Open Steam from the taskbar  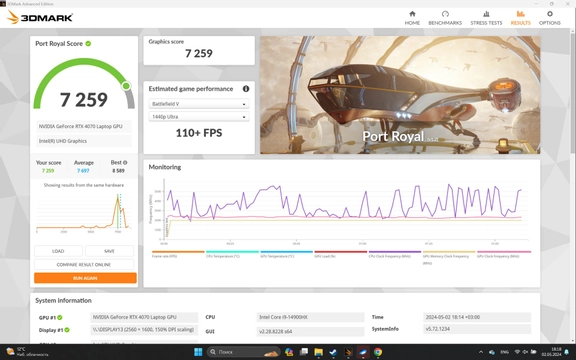(333, 352)
